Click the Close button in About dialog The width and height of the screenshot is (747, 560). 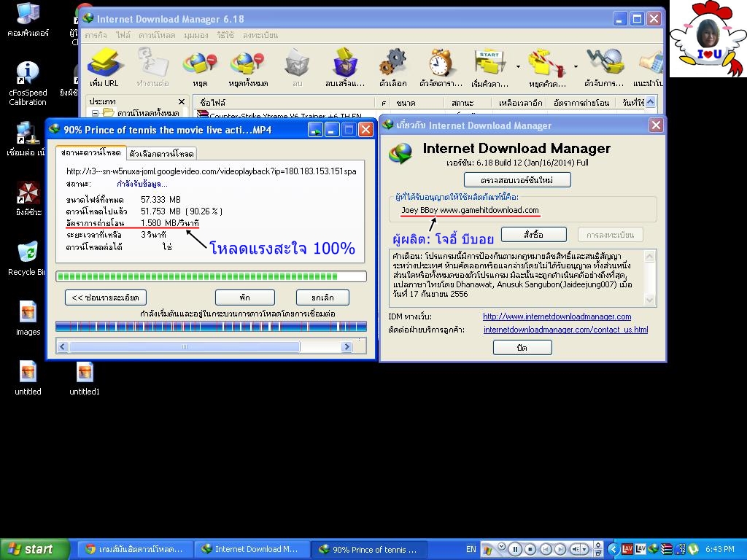[x=522, y=348]
